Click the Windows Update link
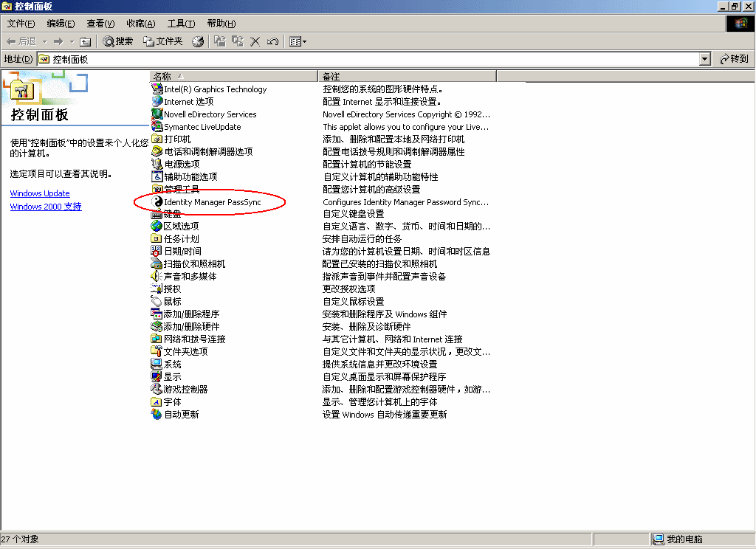 point(40,193)
